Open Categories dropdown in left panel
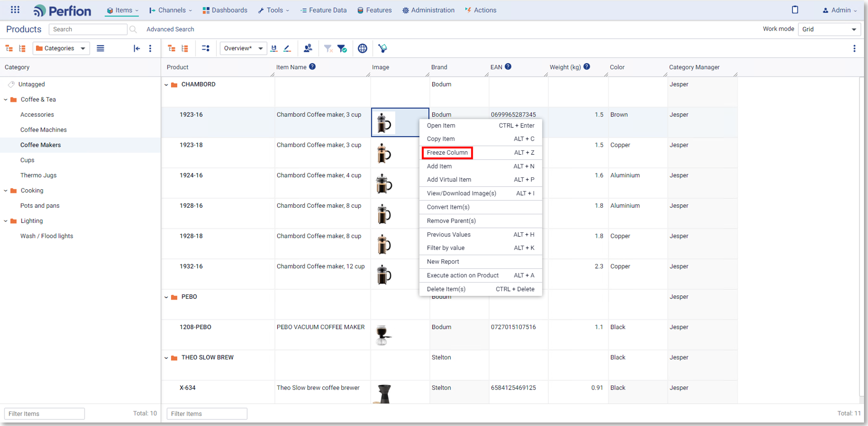 coord(61,49)
